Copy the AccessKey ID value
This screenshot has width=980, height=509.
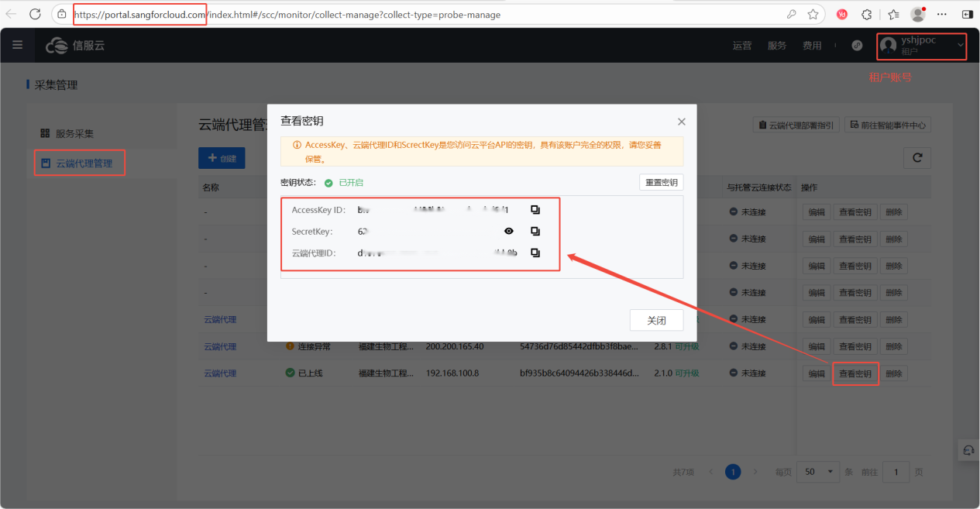tap(535, 210)
